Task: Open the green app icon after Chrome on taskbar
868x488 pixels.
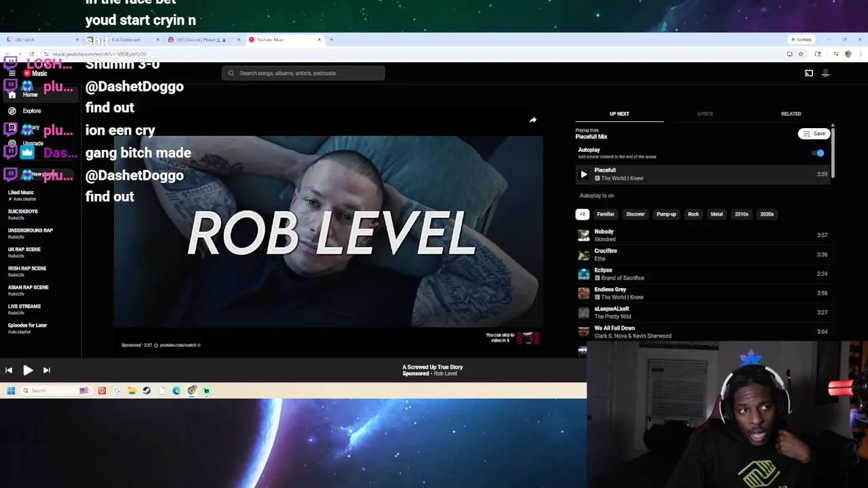Action: 207,390
